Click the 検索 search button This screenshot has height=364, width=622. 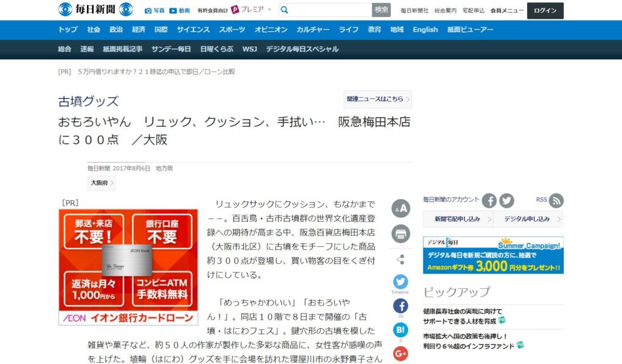tap(381, 10)
